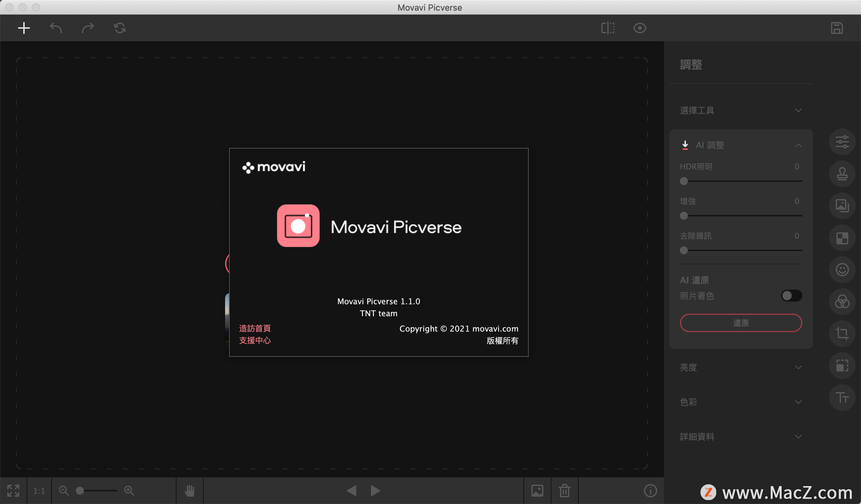Toggle the 照片著色 switch

pos(791,295)
